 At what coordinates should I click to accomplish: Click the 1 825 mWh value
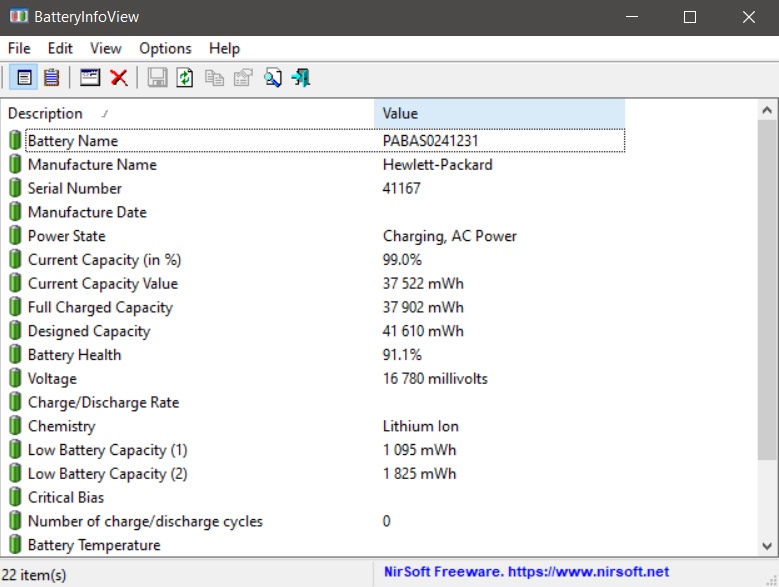pos(419,474)
